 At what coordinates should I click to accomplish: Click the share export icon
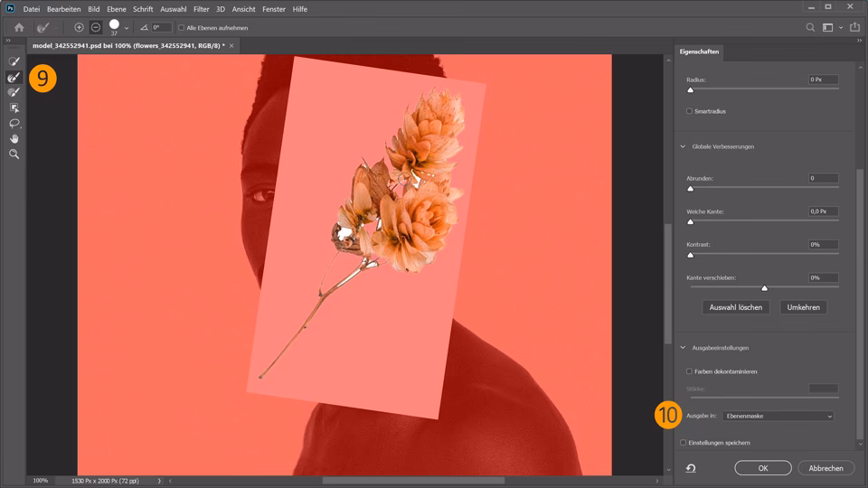[854, 27]
